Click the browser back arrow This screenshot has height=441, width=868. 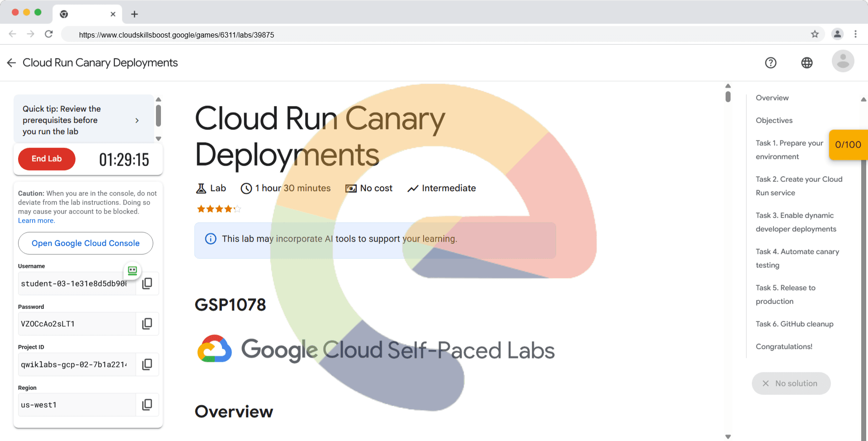point(13,34)
